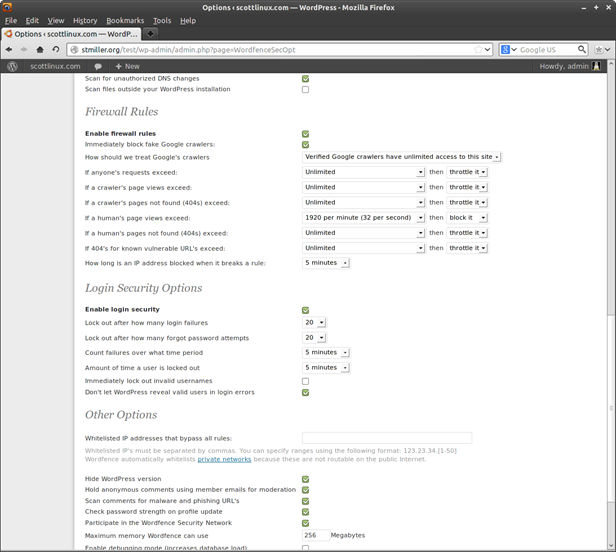Uncheck the Hide WordPress version option
This screenshot has width=616, height=552.
click(305, 479)
